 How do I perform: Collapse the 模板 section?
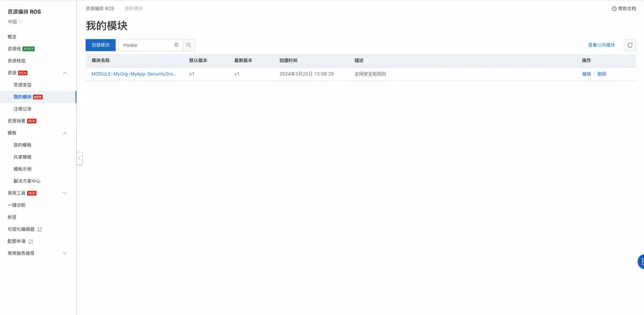coord(65,133)
